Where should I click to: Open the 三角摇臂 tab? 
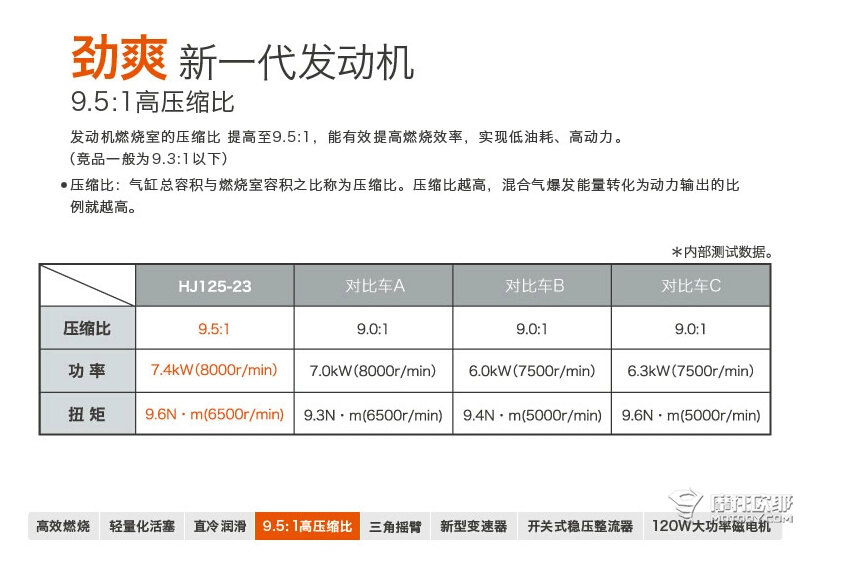pyautogui.click(x=395, y=526)
